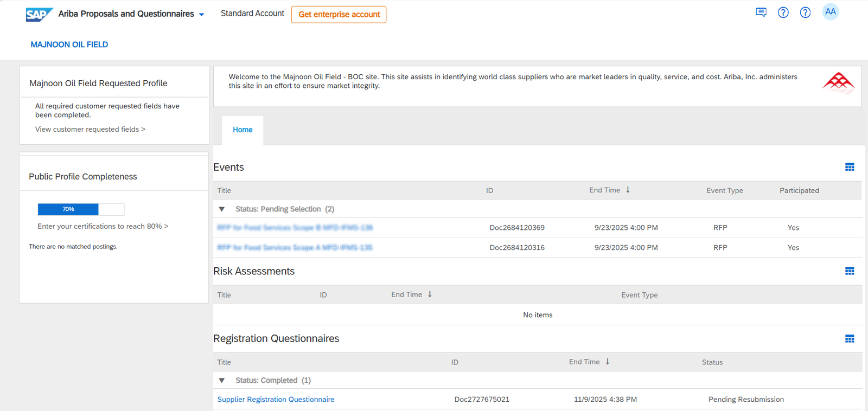Open View customer requested fields link
This screenshot has height=411, width=868.
point(90,130)
